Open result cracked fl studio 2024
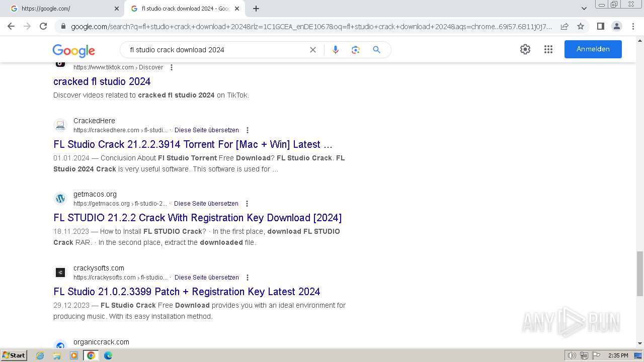This screenshot has height=362, width=644. 102,81
